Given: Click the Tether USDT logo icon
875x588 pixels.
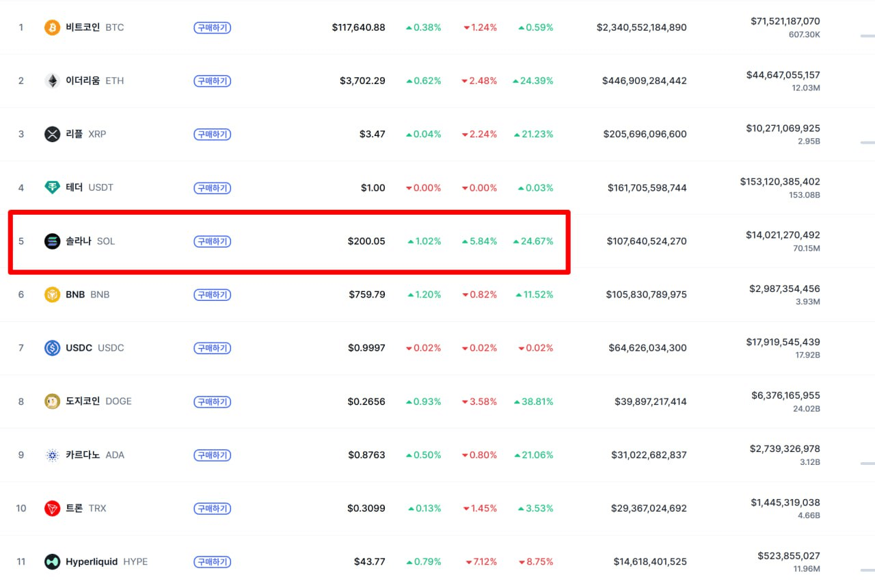Looking at the screenshot, I should (53, 187).
